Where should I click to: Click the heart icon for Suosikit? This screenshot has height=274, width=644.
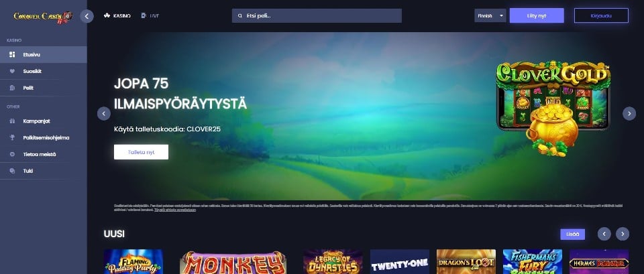[x=12, y=72]
